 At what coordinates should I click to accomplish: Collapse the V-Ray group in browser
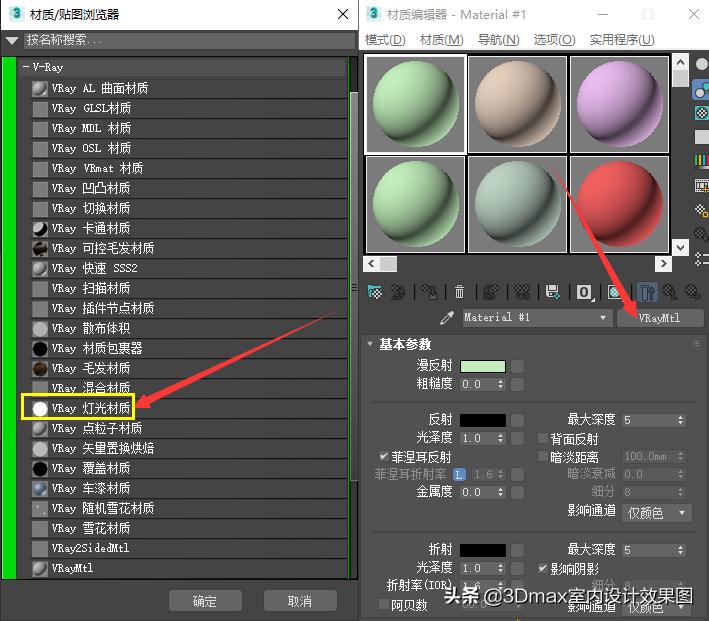coord(26,67)
